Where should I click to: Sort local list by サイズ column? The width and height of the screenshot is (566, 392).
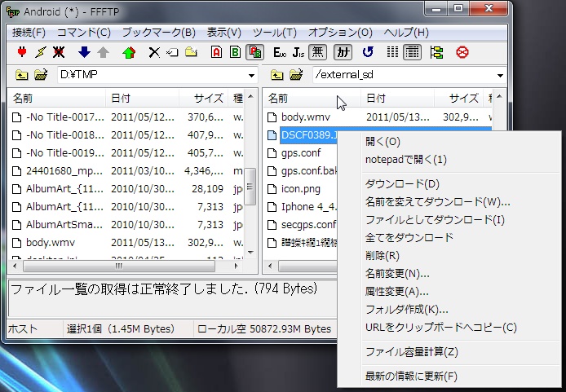pos(203,98)
